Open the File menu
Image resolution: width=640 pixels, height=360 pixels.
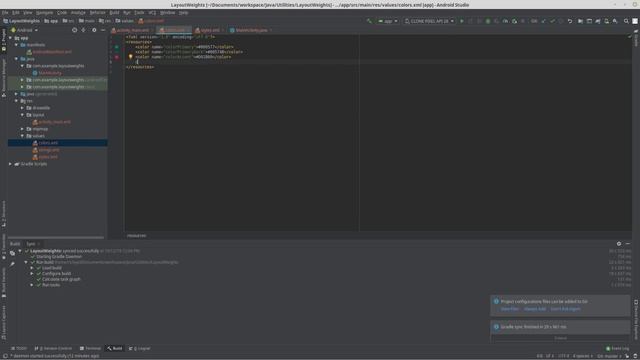[5, 13]
